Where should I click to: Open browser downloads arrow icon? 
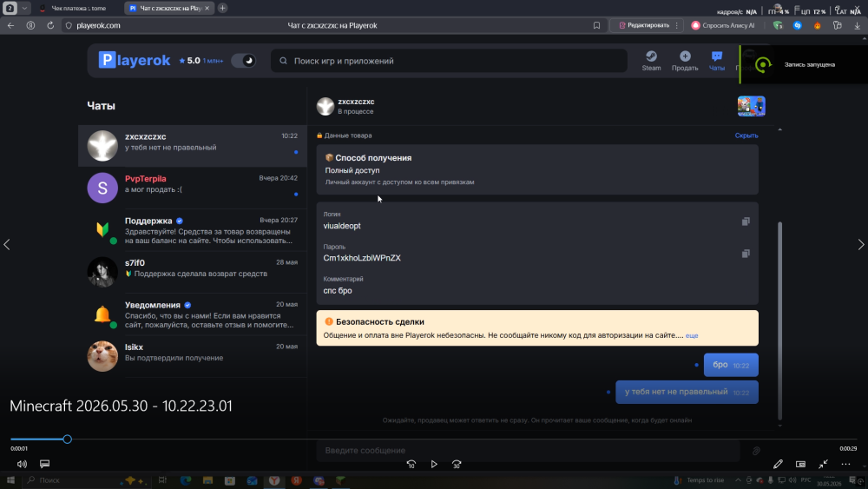858,25
